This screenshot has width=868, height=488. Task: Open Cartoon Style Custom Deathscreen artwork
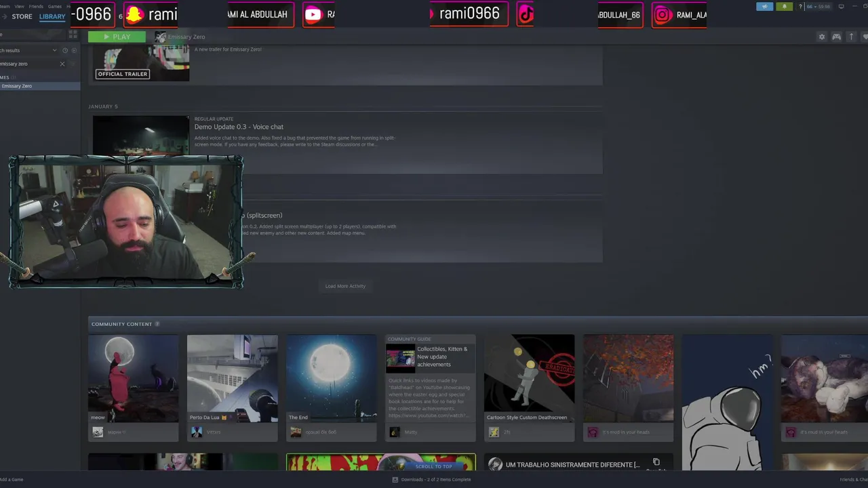pos(529,378)
